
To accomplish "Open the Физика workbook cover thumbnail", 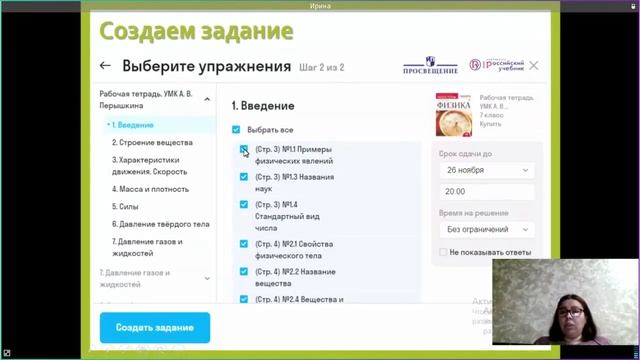I will (x=454, y=114).
